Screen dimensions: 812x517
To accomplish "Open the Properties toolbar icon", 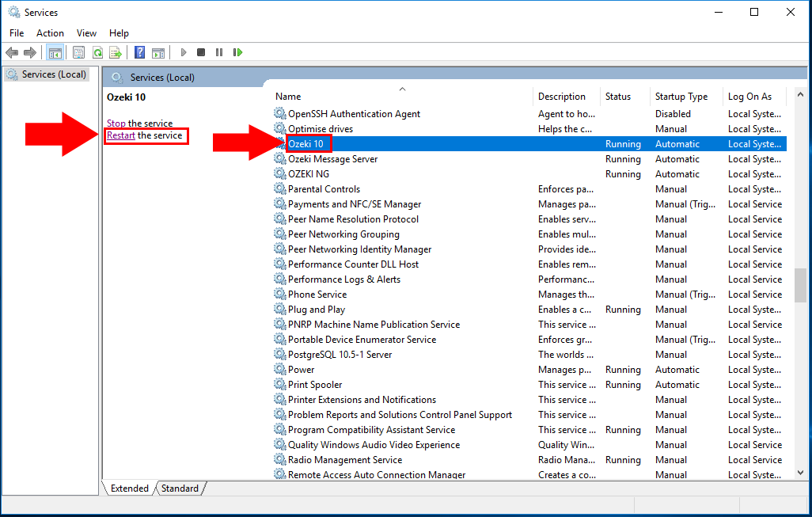I will pyautogui.click(x=78, y=52).
